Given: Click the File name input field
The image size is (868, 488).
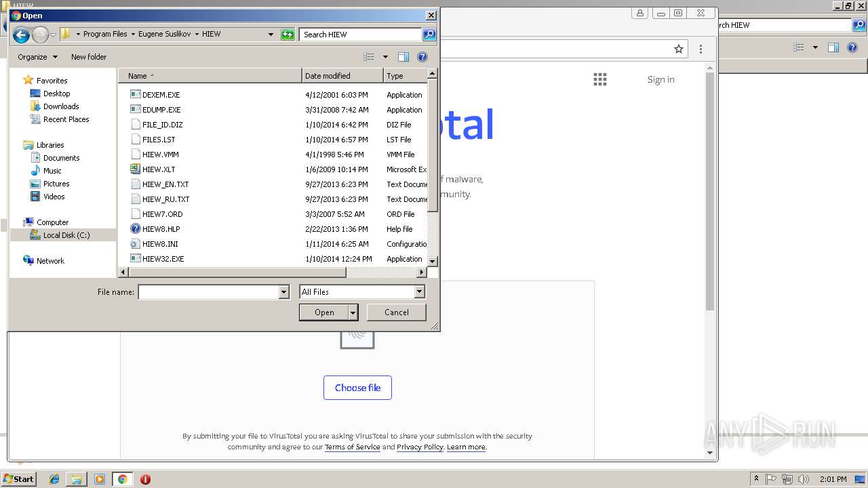Looking at the screenshot, I should 208,292.
